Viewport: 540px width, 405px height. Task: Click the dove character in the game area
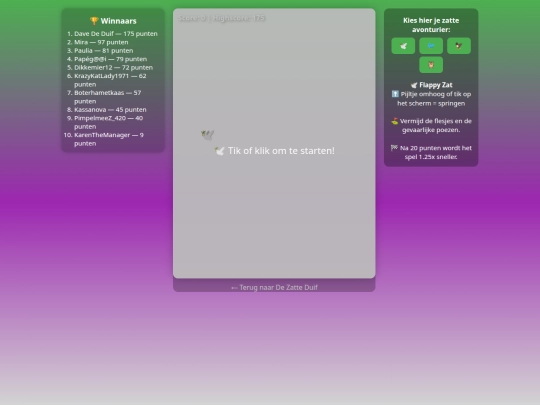tap(207, 135)
